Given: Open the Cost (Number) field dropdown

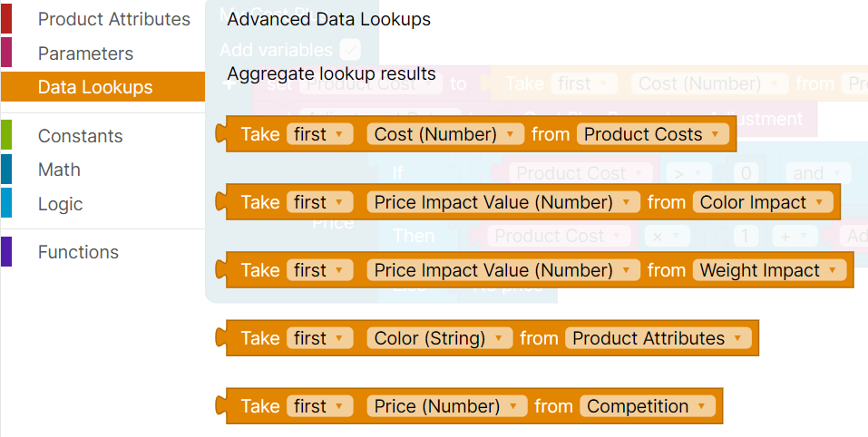Looking at the screenshot, I should point(445,134).
